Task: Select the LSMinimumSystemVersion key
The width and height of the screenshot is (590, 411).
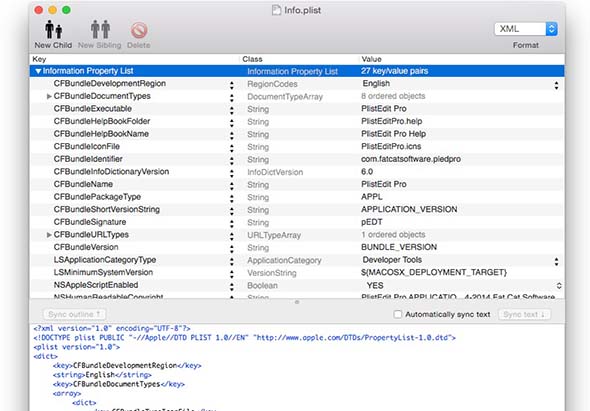Action: click(x=103, y=272)
